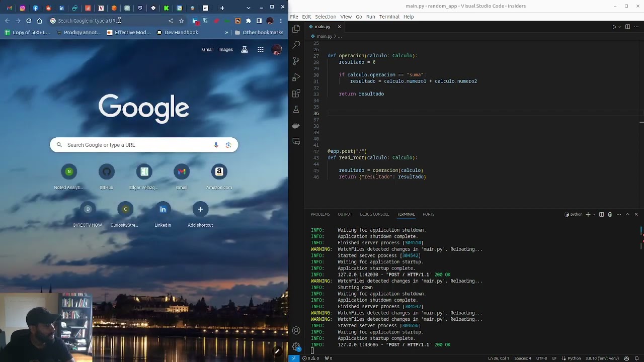
Task: Open the Dev Handbook bookmark
Action: tap(177, 33)
